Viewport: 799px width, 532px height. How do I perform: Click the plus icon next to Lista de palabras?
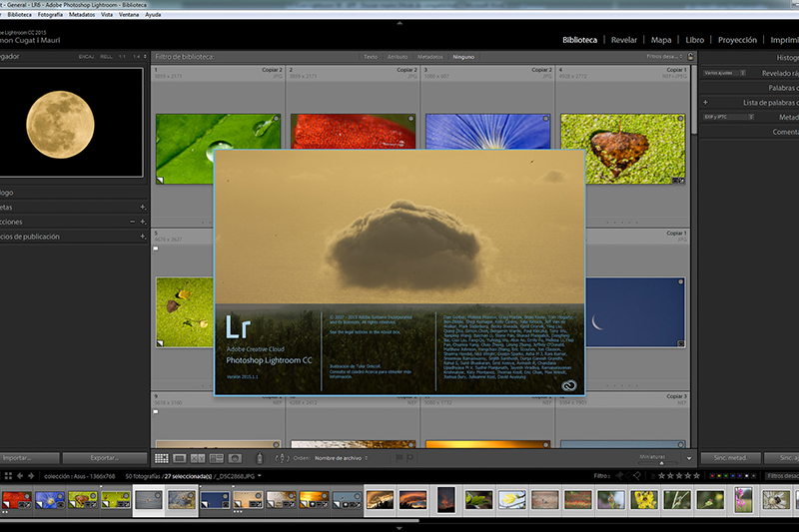706,103
